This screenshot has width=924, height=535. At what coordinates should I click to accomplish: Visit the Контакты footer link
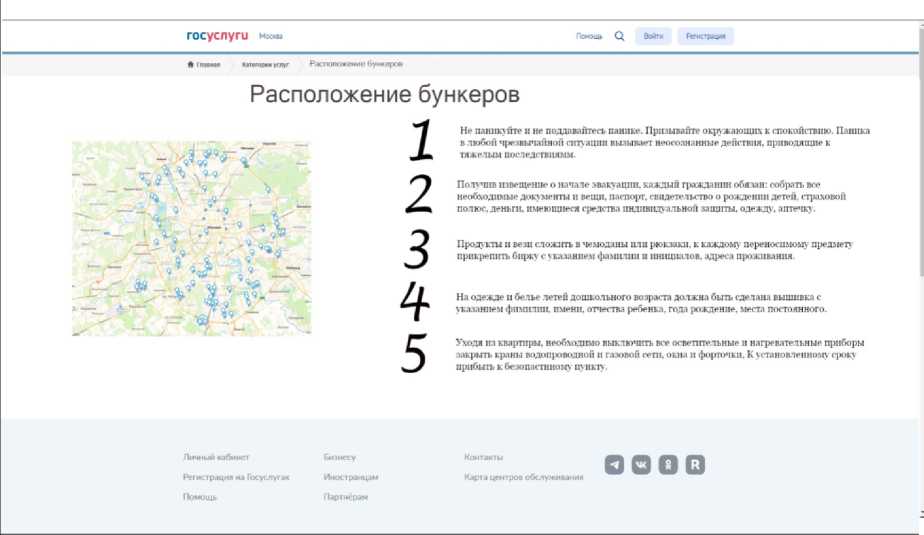pyautogui.click(x=484, y=457)
